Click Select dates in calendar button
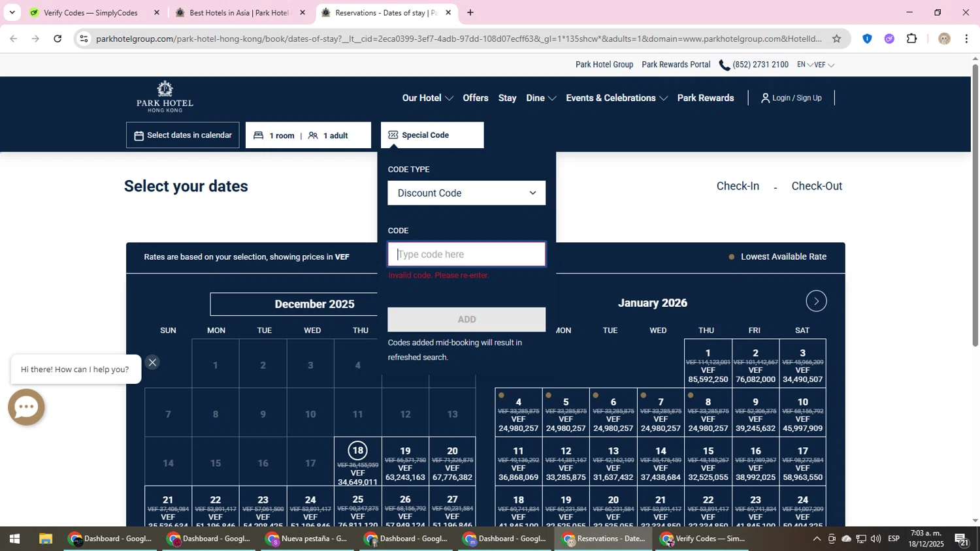980x551 pixels. click(x=183, y=135)
